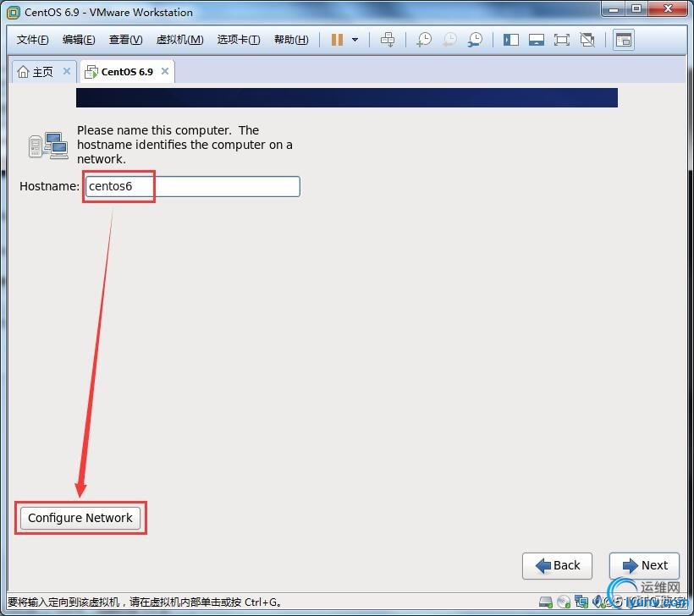Pause the virtual machine from the toolbar
Screen dimensions: 694x616
(x=337, y=40)
